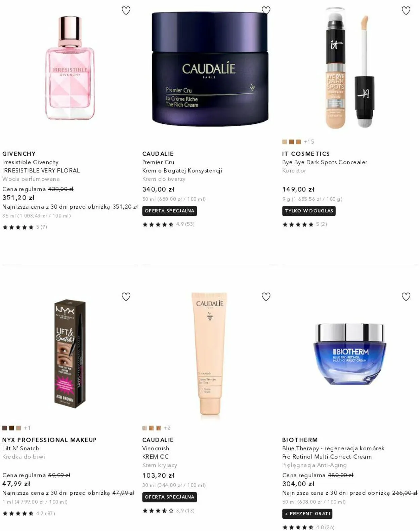Click Tylko w Douglas badge
The image size is (420, 531).
(x=309, y=211)
